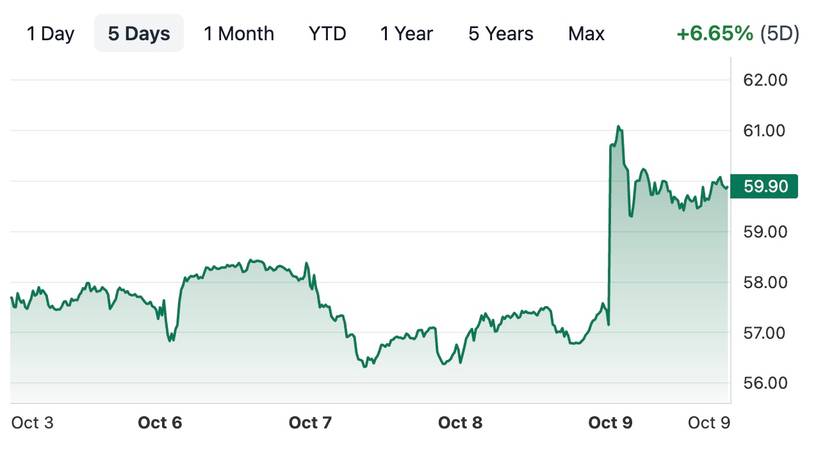
Task: Show the Max history range
Action: pyautogui.click(x=586, y=33)
